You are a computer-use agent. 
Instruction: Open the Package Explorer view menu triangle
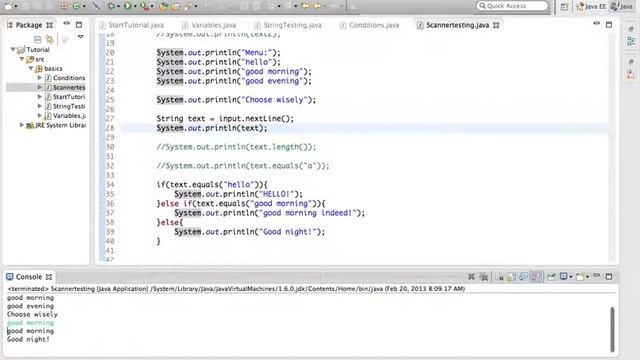pyautogui.click(x=80, y=37)
